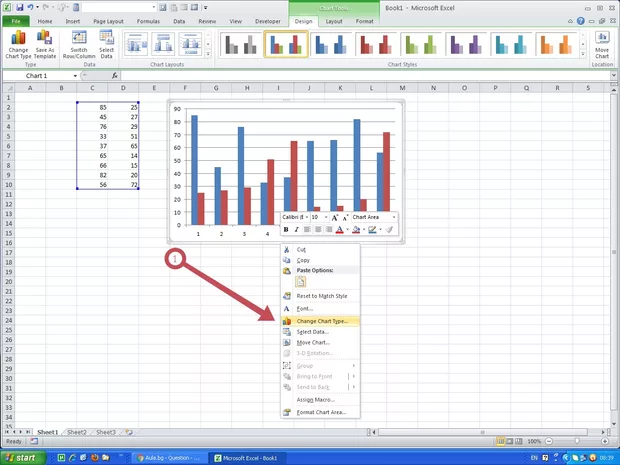620x465 pixels.
Task: Select the purple chart style thumbnail
Action: tap(466, 44)
